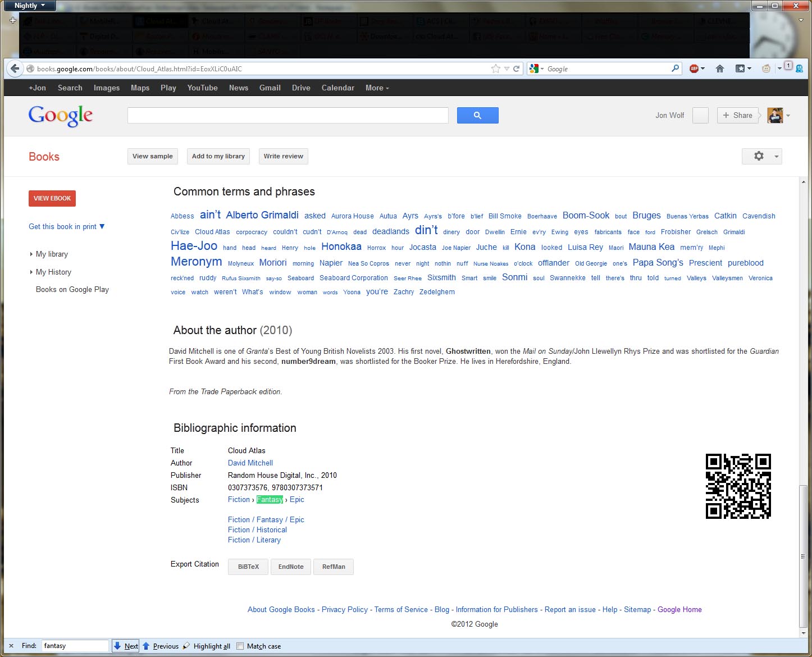Open +Jon in the Google bar
Screen dimensions: 812x657
pos(37,88)
